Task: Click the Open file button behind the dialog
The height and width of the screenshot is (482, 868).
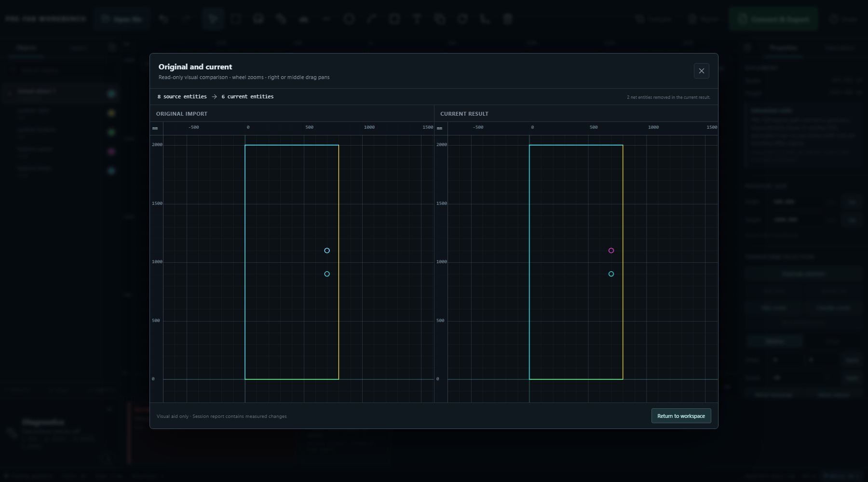Action: pyautogui.click(x=122, y=19)
